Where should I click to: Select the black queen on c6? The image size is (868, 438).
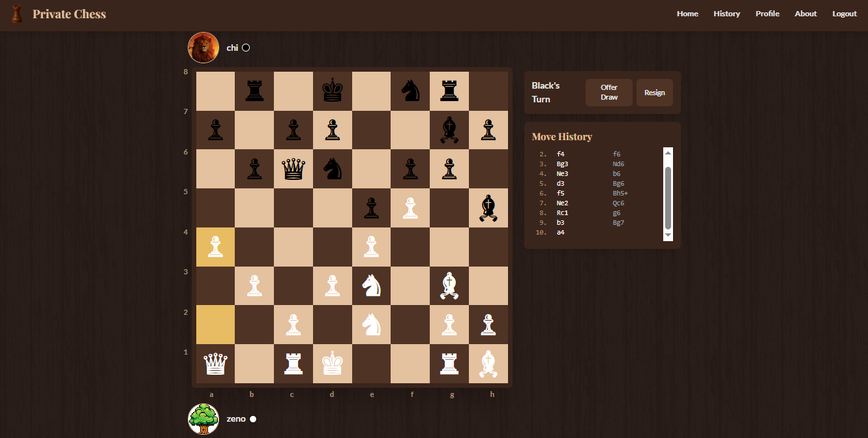point(293,169)
